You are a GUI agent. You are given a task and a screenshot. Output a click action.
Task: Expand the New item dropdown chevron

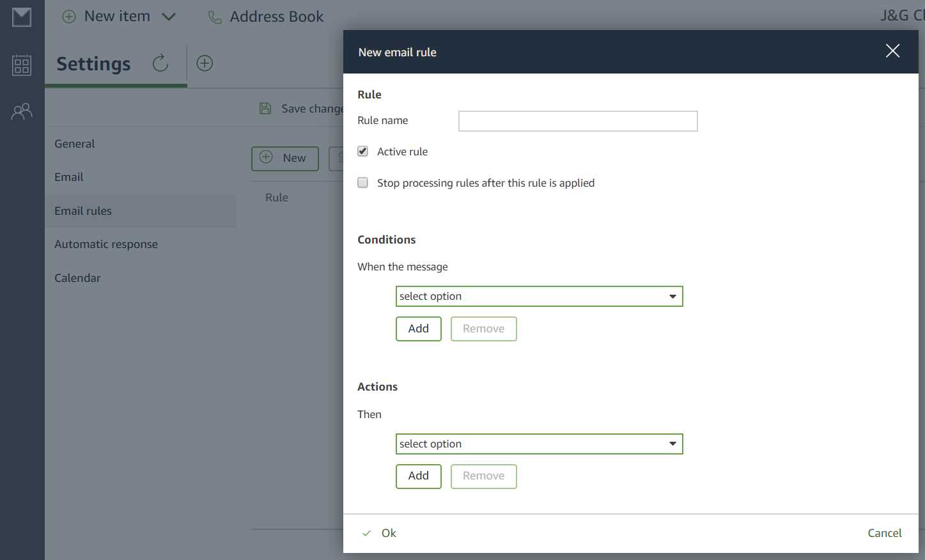169,17
